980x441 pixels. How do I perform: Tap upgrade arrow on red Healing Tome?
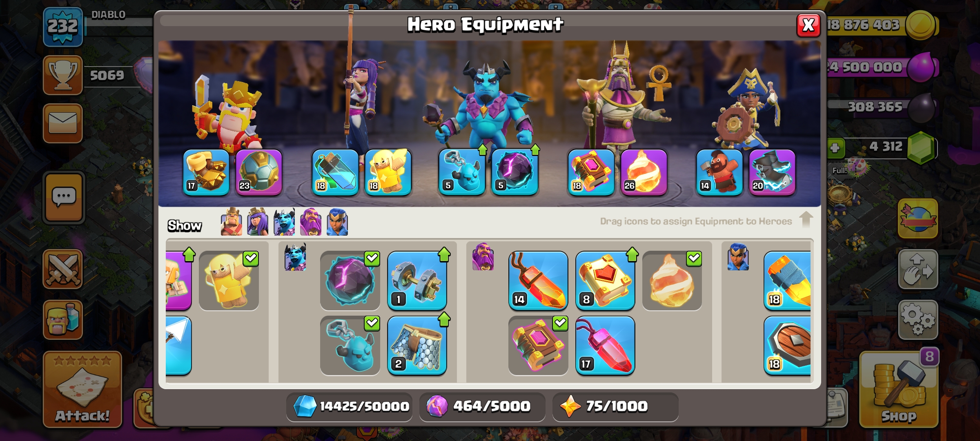(x=632, y=255)
